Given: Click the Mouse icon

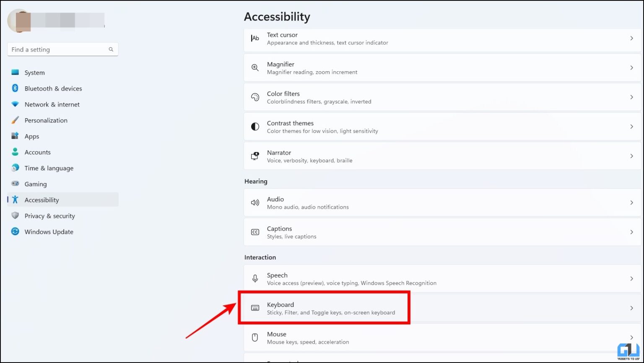Looking at the screenshot, I should pos(255,337).
